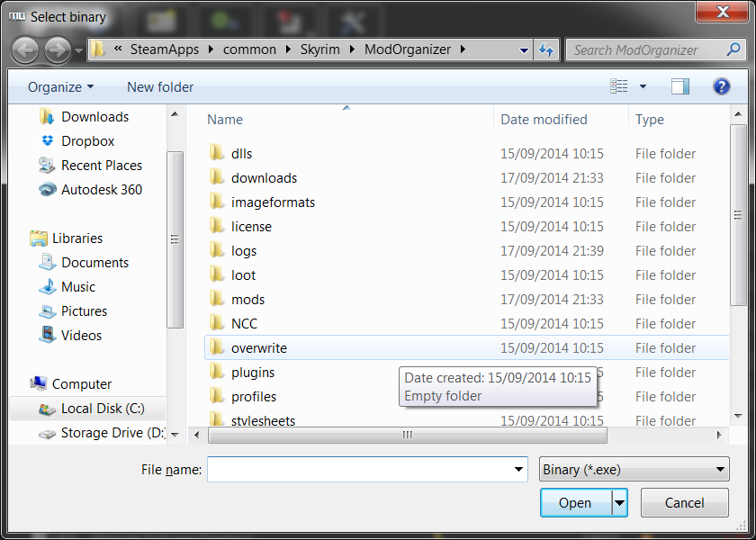
Task: Click the Cancel button
Action: tap(684, 503)
